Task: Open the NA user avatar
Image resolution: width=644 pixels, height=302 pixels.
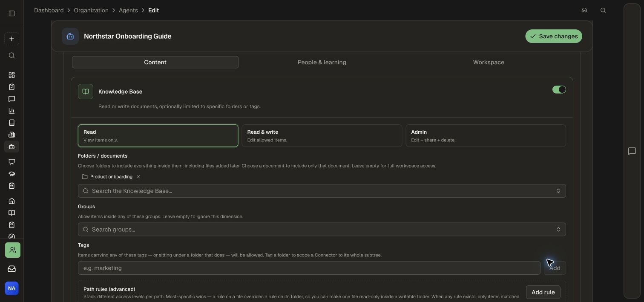Action: tap(12, 288)
